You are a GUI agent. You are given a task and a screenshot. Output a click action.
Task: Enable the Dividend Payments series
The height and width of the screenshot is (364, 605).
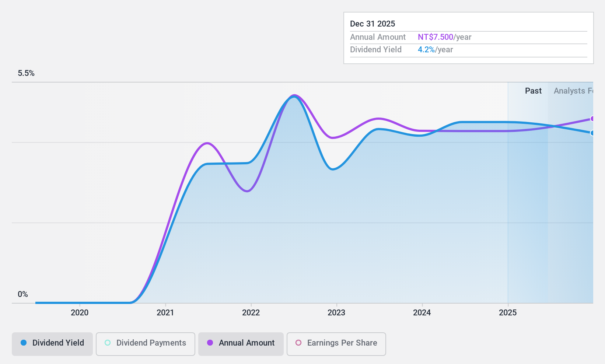(x=146, y=344)
